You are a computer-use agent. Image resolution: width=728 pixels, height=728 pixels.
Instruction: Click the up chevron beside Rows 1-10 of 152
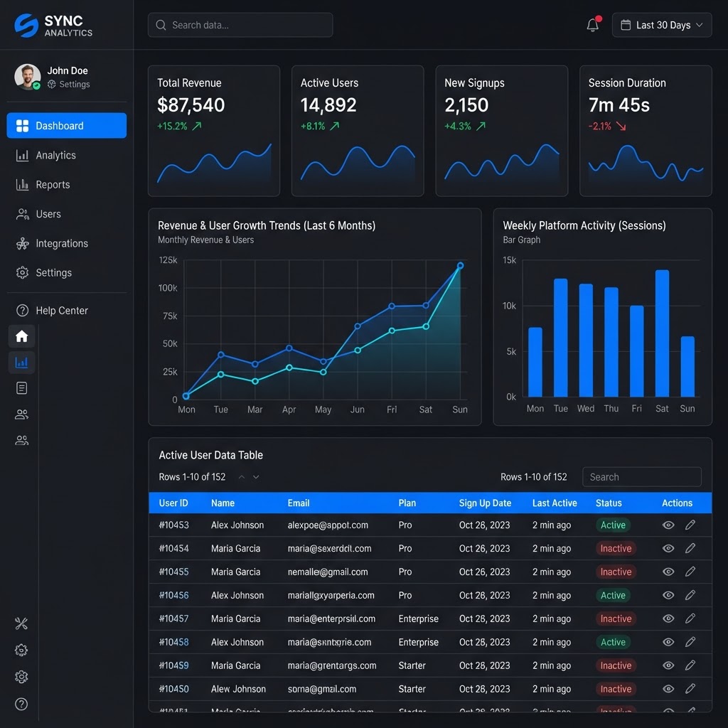click(242, 477)
